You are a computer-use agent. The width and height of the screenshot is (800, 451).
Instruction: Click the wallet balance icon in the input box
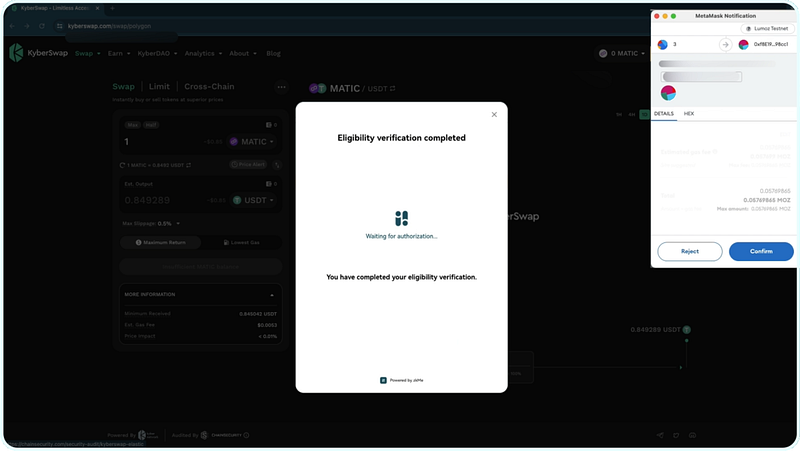(269, 125)
